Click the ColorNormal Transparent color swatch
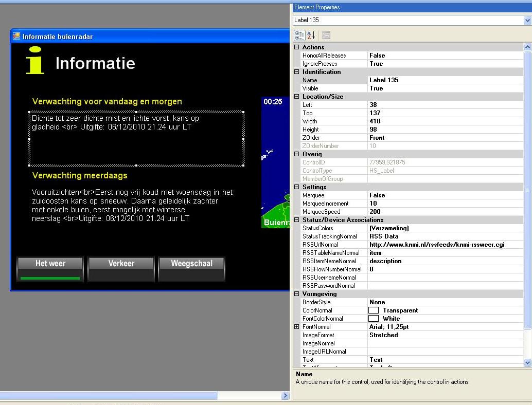Image resolution: width=532 pixels, height=405 pixels. 374,310
